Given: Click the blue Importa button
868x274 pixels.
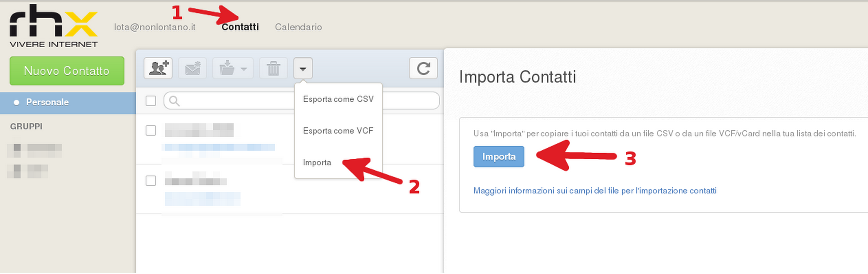Looking at the screenshot, I should click(x=499, y=157).
